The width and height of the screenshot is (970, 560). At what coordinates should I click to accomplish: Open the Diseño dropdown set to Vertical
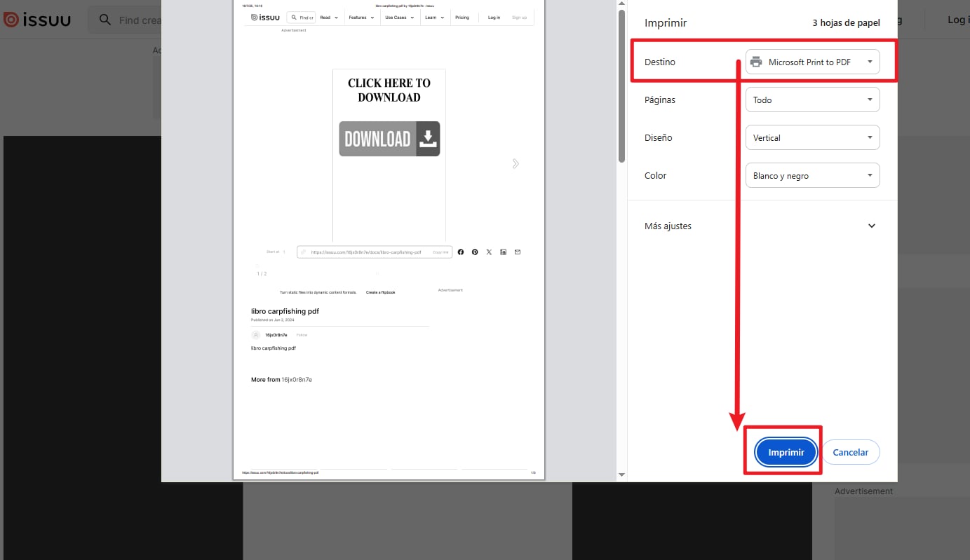point(812,137)
